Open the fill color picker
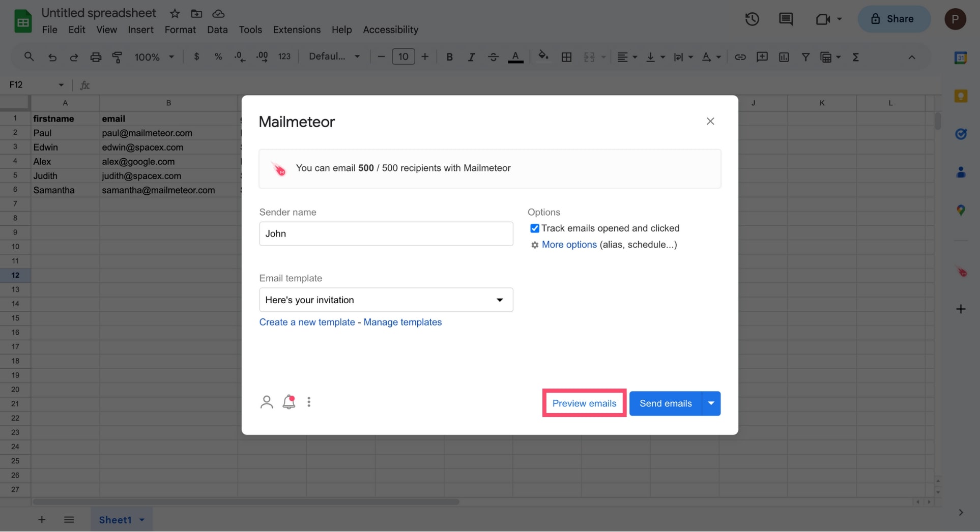Image resolution: width=980 pixels, height=532 pixels. pyautogui.click(x=543, y=56)
